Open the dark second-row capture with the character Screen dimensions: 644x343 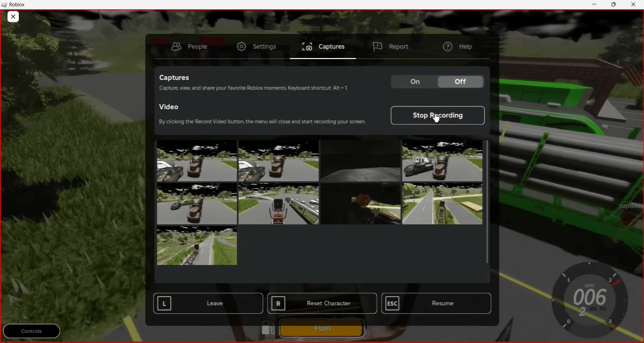[x=360, y=204]
